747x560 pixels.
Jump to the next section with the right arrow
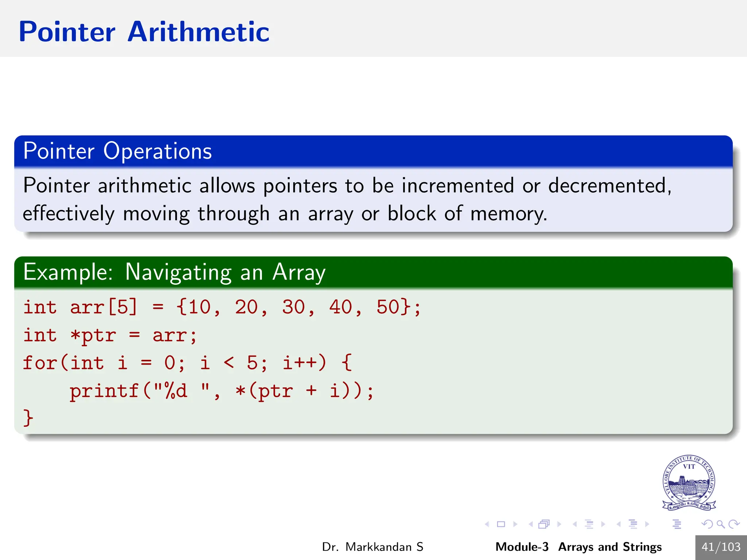click(x=647, y=524)
